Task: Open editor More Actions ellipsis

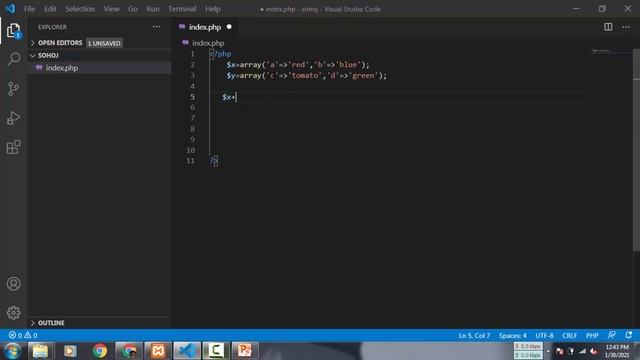Action: pyautogui.click(x=626, y=27)
